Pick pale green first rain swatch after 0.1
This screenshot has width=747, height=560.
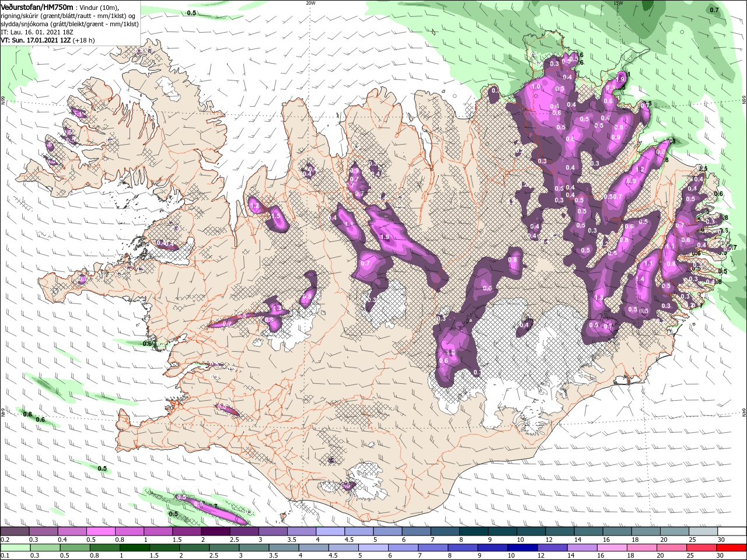(x=15, y=548)
